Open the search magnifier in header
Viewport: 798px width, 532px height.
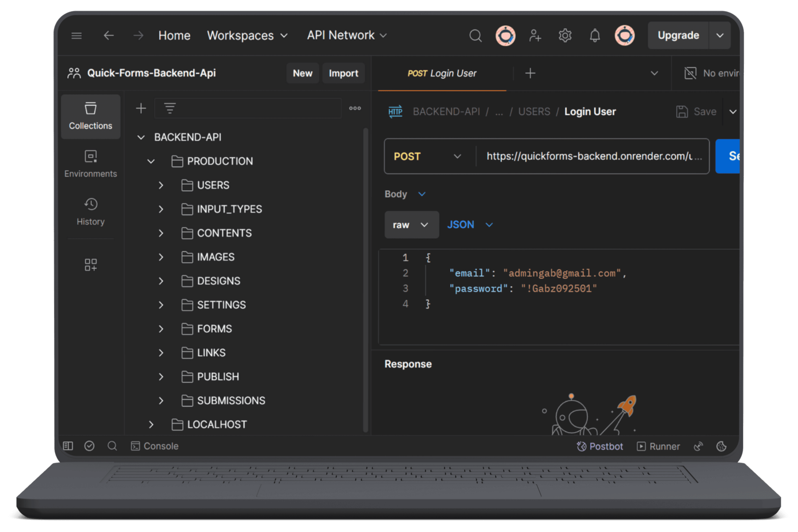tap(475, 35)
